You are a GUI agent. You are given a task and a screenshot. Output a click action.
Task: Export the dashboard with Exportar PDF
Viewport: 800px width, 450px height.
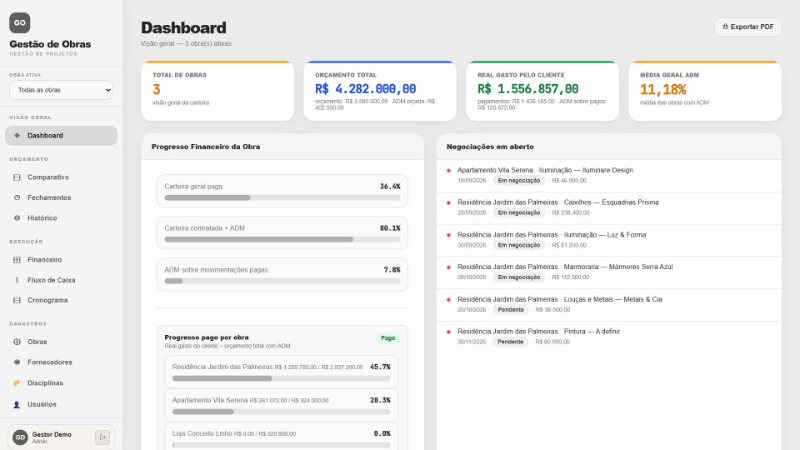pyautogui.click(x=748, y=27)
